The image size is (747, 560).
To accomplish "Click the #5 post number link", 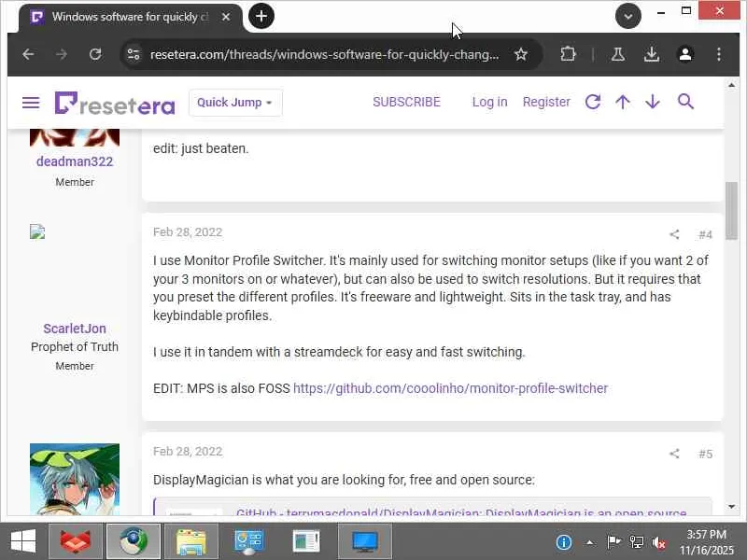I will coord(705,454).
